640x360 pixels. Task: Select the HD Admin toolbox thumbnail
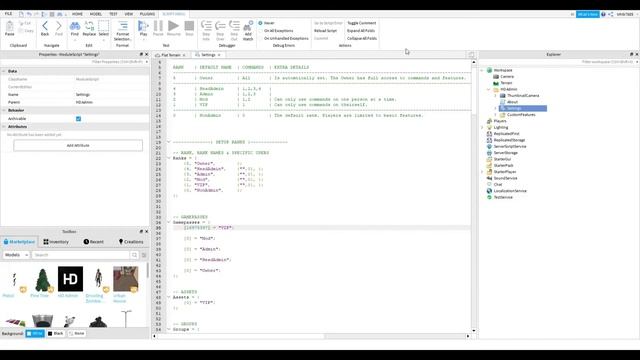tap(70, 279)
